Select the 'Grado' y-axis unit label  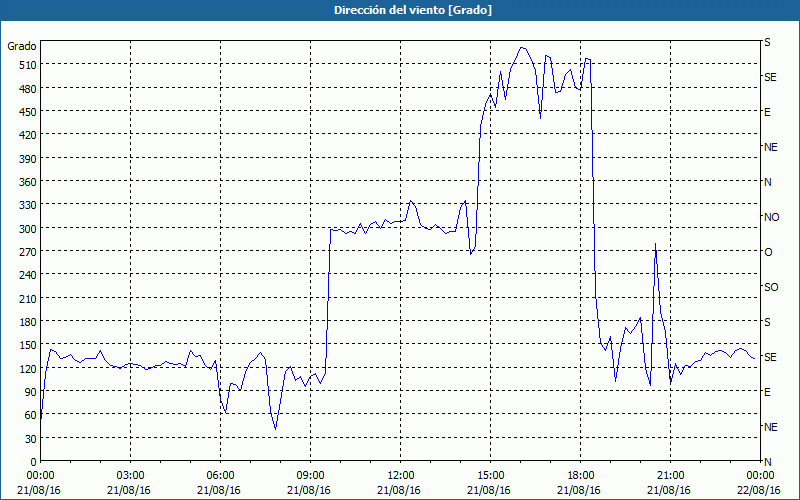[x=22, y=46]
